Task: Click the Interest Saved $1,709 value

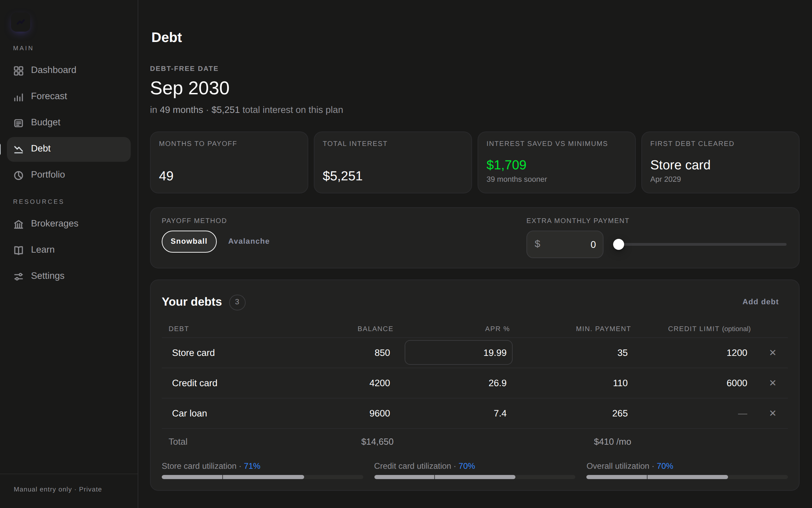Action: point(506,165)
